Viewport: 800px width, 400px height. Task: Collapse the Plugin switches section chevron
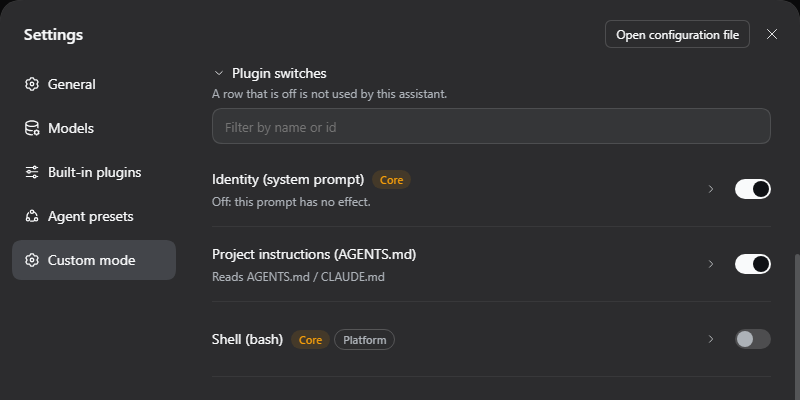coord(219,73)
